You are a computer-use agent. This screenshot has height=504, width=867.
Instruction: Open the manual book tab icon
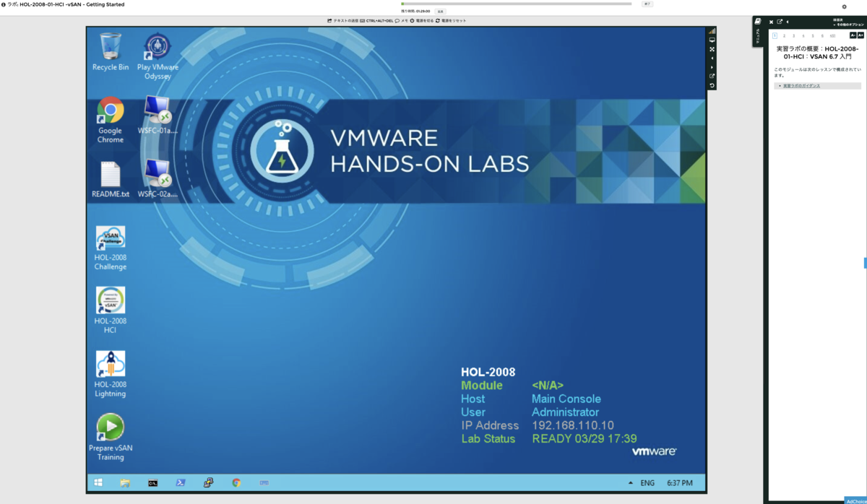point(758,22)
